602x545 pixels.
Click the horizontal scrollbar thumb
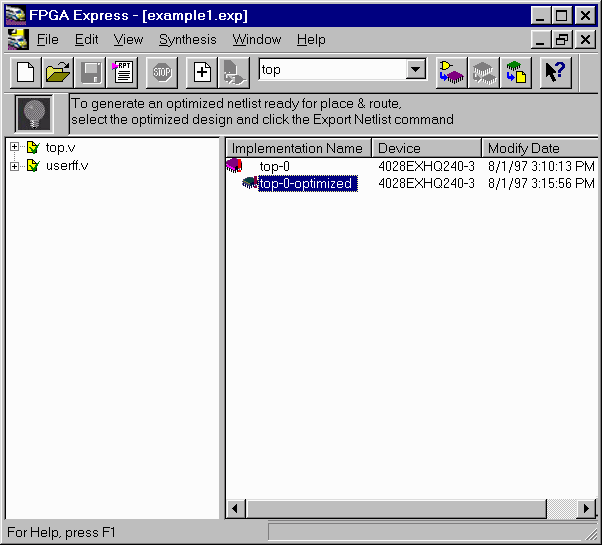point(395,509)
